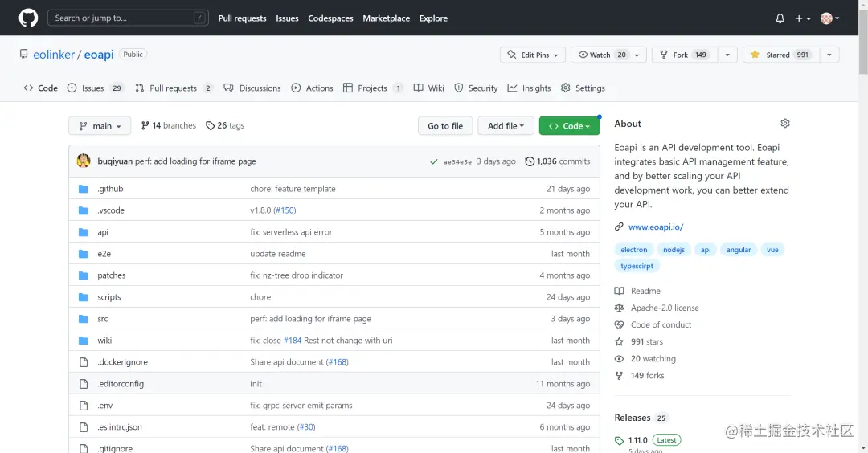The width and height of the screenshot is (868, 453).
Task: Edit About details gear icon
Action: click(785, 124)
